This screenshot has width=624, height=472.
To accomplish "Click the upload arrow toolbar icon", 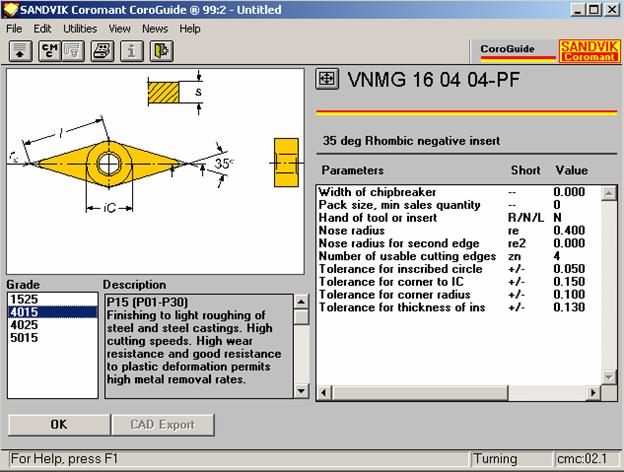I will (20, 51).
